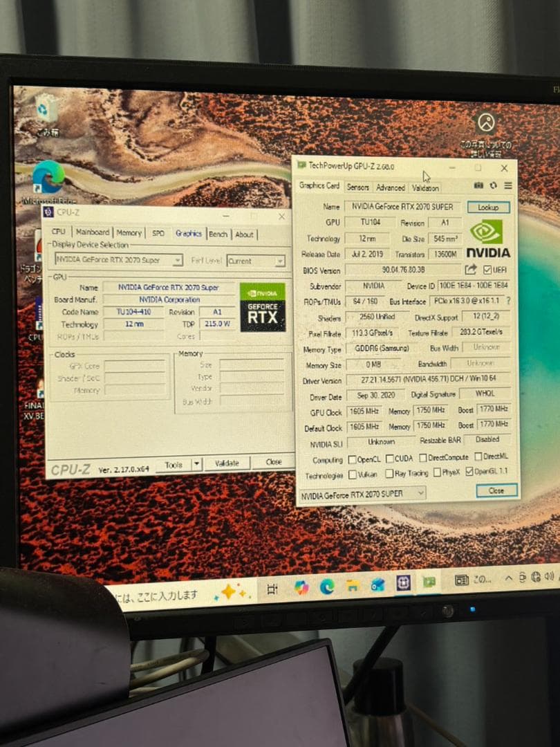Click the Board Manuf. NVIDIA Corporation value
This screenshot has height=747, width=560.
click(x=169, y=299)
